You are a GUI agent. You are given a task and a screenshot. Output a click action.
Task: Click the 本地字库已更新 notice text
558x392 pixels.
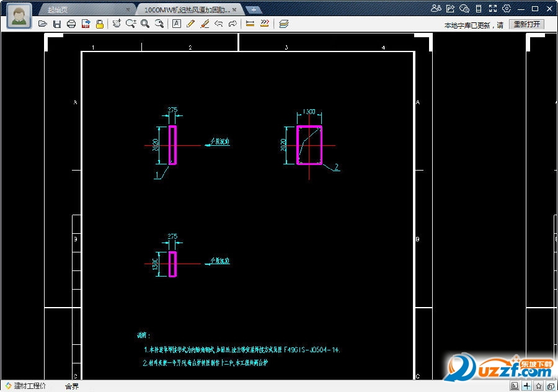click(x=474, y=25)
